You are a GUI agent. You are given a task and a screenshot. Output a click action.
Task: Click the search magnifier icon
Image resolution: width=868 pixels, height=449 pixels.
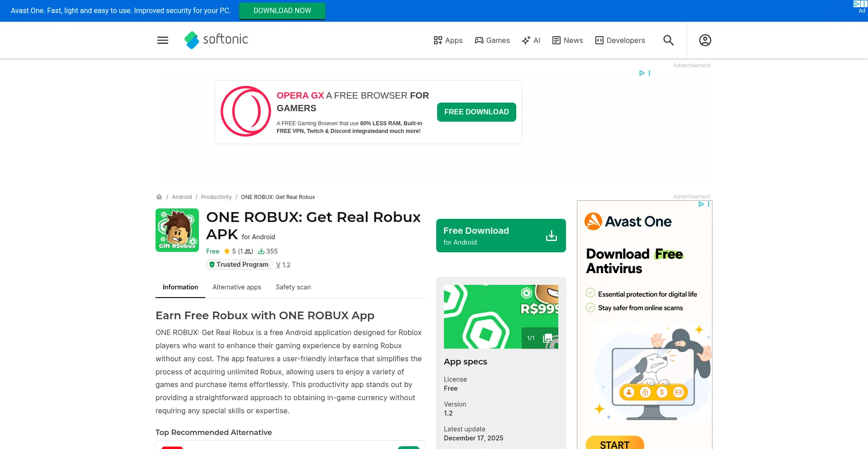tap(669, 40)
